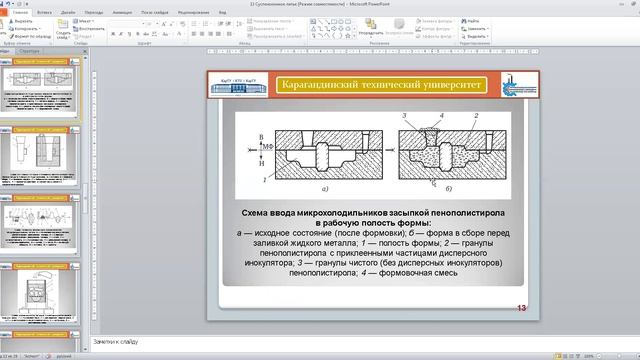The width and height of the screenshot is (640, 360).
Task: Select the star shape in shapes gallery
Action: coord(348,36)
